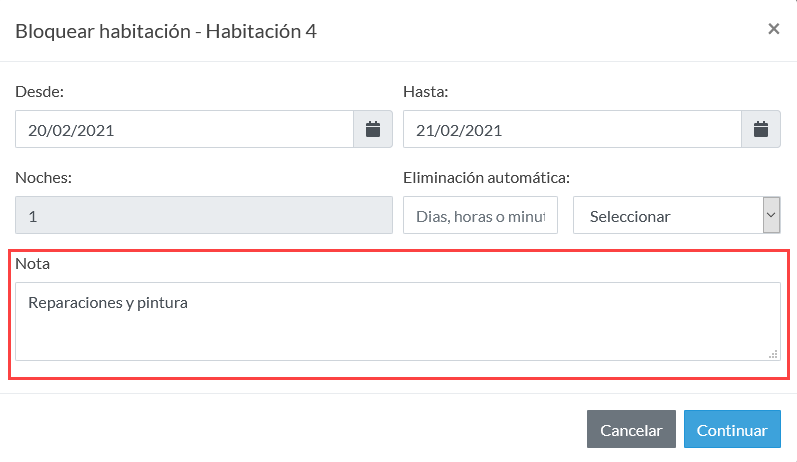Click the Eliminación automática: label
The height and width of the screenshot is (462, 797).
[486, 177]
